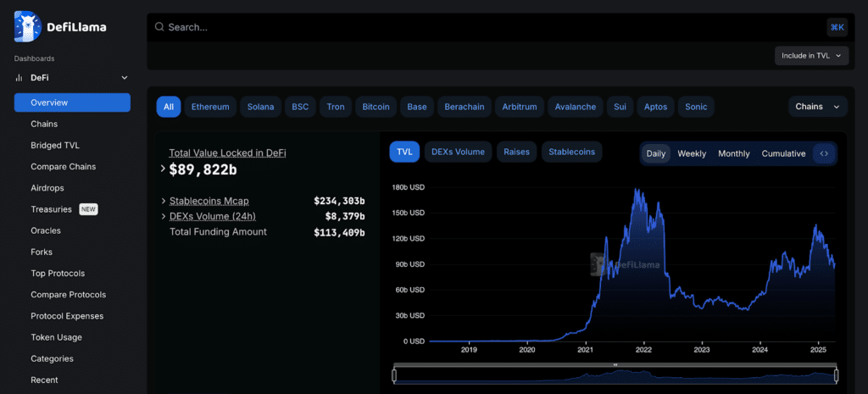
Task: Click the $89,822b total value
Action: coord(203,169)
